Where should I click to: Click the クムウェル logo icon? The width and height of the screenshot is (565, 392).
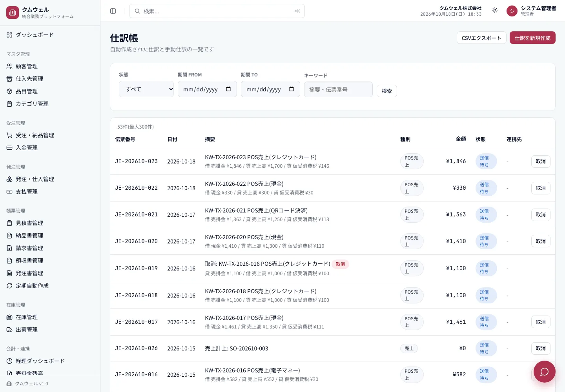(x=13, y=13)
